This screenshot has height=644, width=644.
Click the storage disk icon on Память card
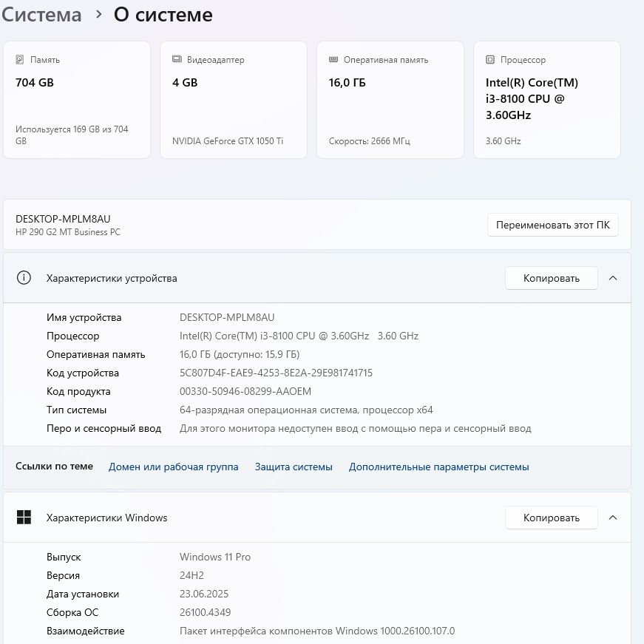pos(20,60)
